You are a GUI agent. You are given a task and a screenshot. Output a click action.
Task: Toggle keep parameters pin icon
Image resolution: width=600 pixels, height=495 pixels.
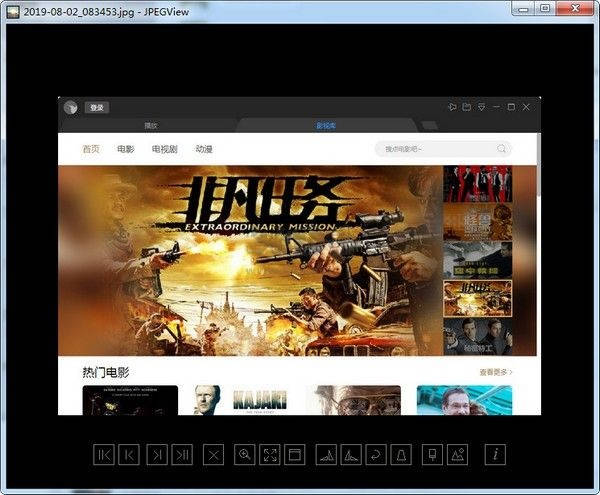[x=432, y=454]
